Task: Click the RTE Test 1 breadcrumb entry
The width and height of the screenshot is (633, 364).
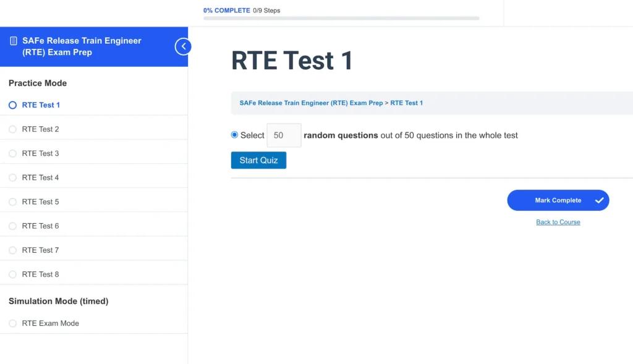Action: 406,103
